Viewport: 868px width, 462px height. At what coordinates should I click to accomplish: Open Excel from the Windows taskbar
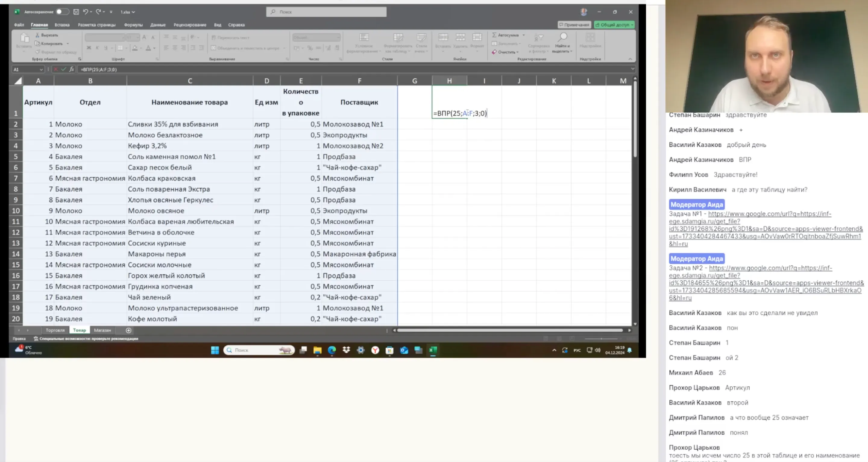click(x=433, y=350)
